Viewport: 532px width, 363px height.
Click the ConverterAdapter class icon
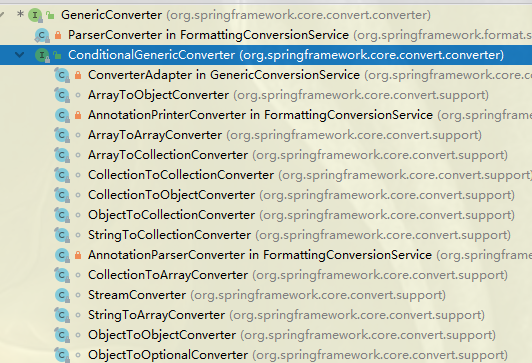(x=62, y=75)
